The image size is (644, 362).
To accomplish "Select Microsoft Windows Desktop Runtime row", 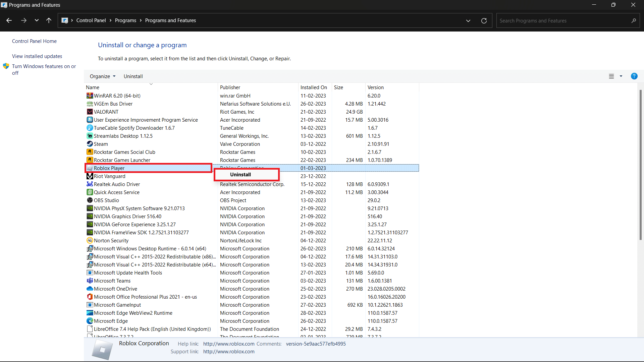I will (252, 249).
